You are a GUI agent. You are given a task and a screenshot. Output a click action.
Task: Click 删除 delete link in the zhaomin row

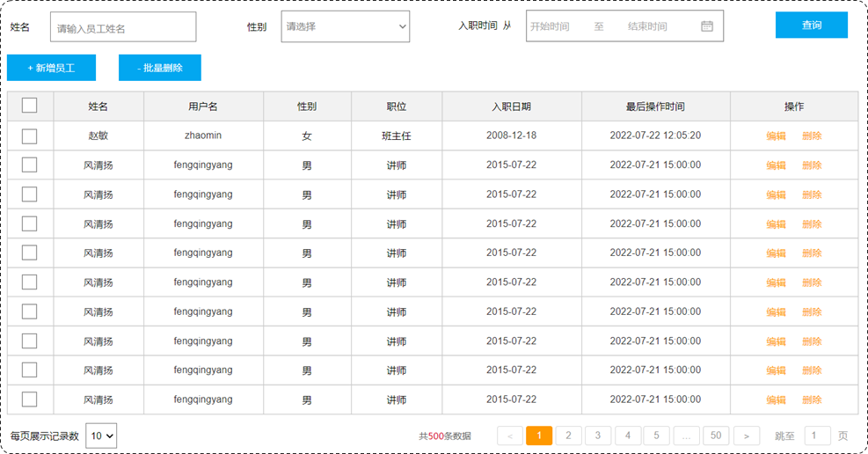pyautogui.click(x=812, y=135)
